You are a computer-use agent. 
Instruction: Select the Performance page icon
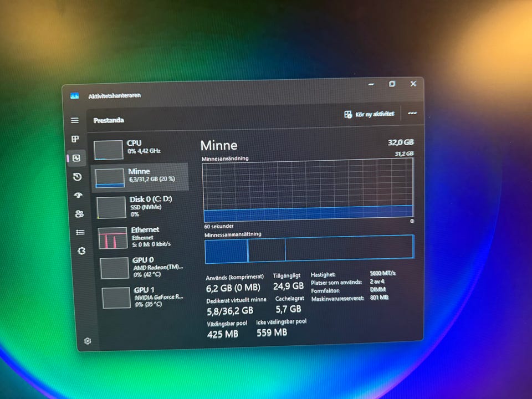76,158
